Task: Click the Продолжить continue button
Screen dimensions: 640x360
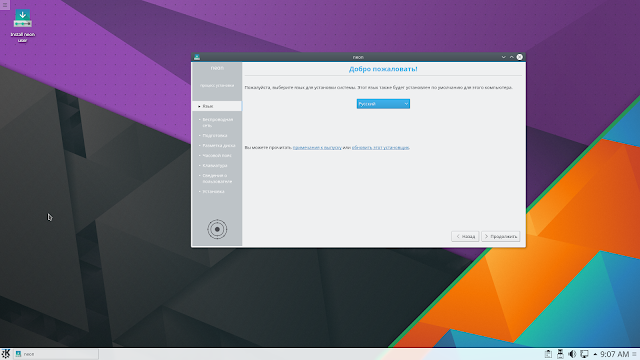Action: pos(500,236)
